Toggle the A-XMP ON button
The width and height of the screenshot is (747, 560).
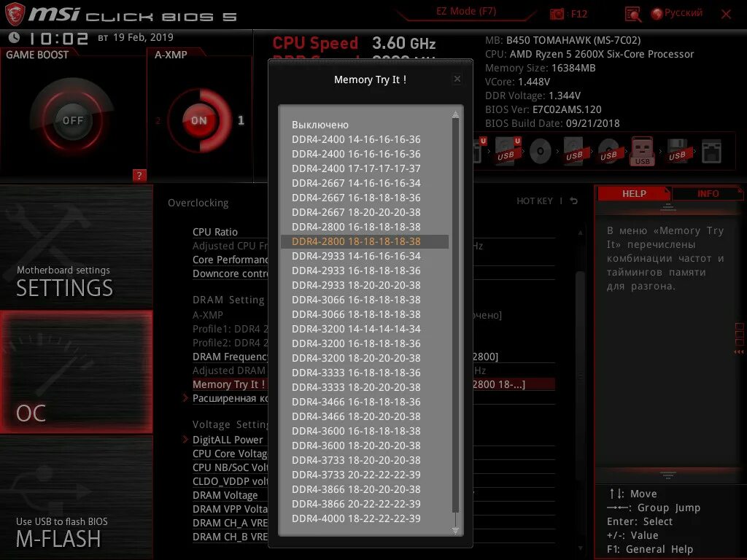click(x=199, y=120)
